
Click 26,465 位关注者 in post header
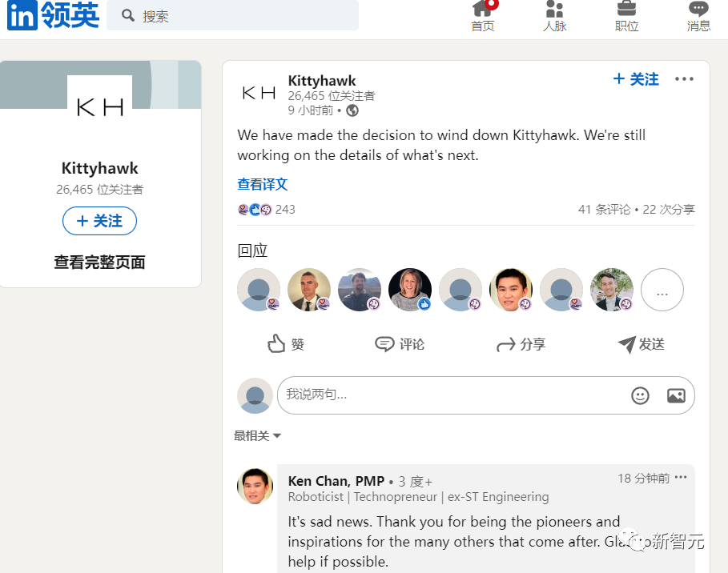pos(331,95)
